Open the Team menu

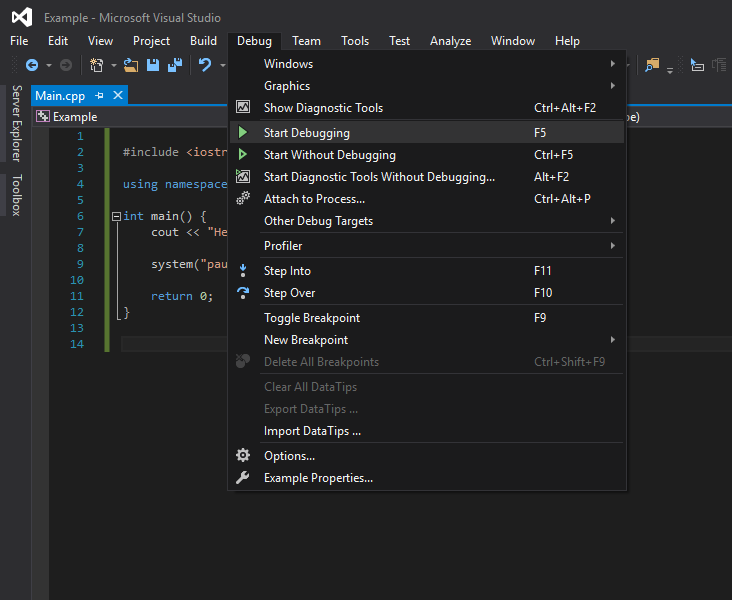(306, 41)
